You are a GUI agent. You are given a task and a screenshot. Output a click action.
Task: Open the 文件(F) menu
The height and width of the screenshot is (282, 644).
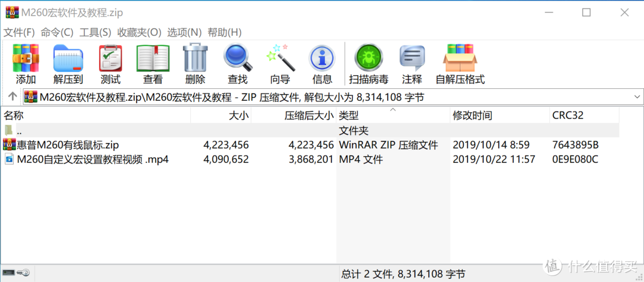[19, 32]
